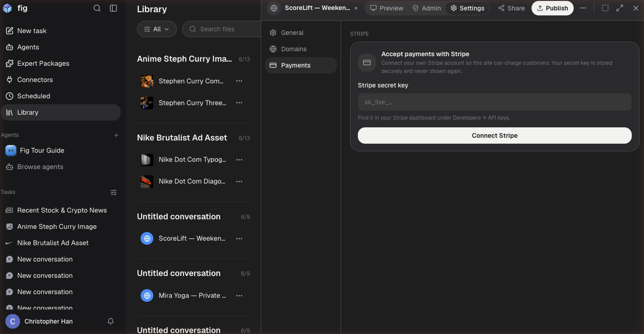Open Nike Brutalist Ad Asset task
The height and width of the screenshot is (334, 644).
click(61, 243)
